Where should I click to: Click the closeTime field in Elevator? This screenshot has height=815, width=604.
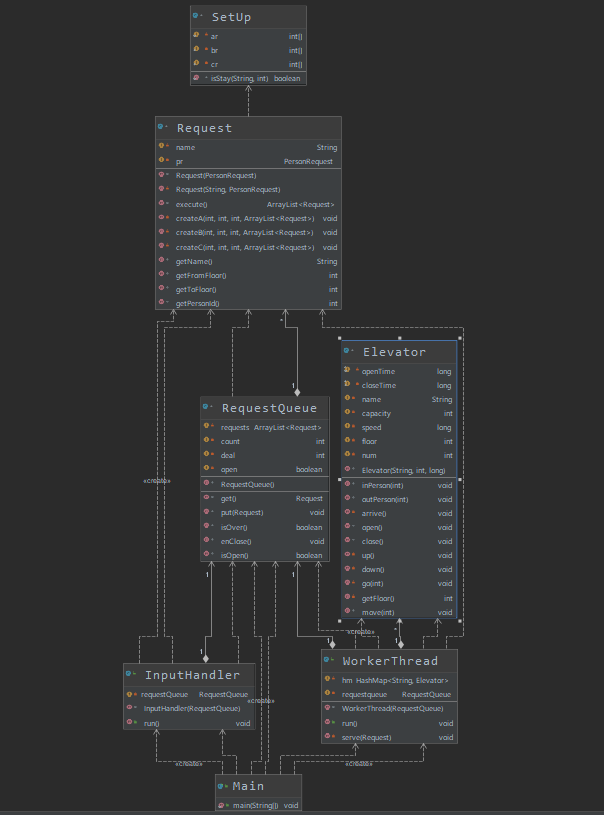coord(399,386)
